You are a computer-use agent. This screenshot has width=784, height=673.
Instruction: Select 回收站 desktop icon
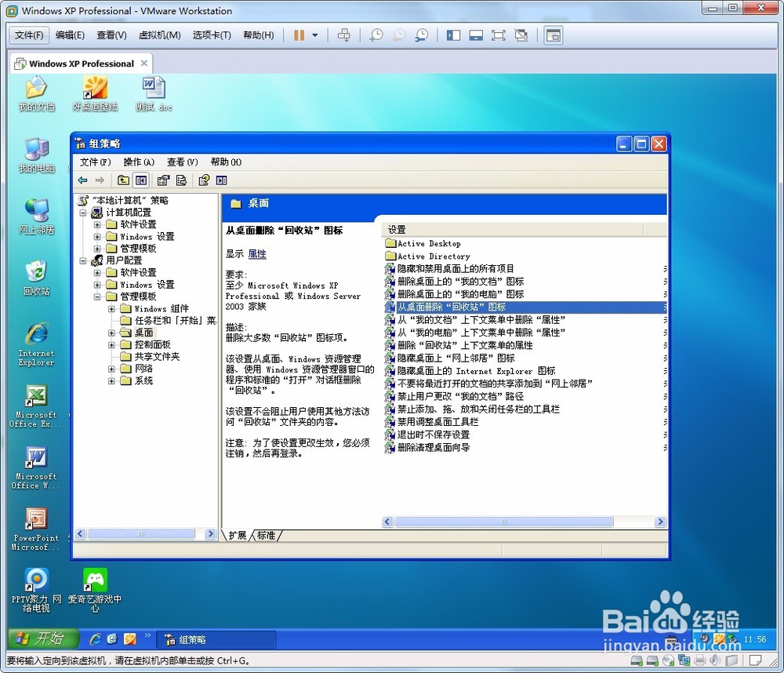[36, 278]
